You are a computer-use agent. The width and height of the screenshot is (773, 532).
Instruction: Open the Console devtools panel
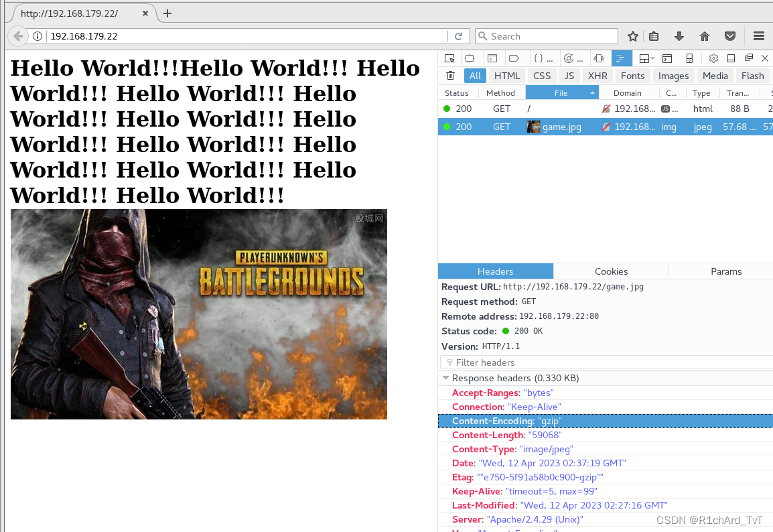point(492,59)
